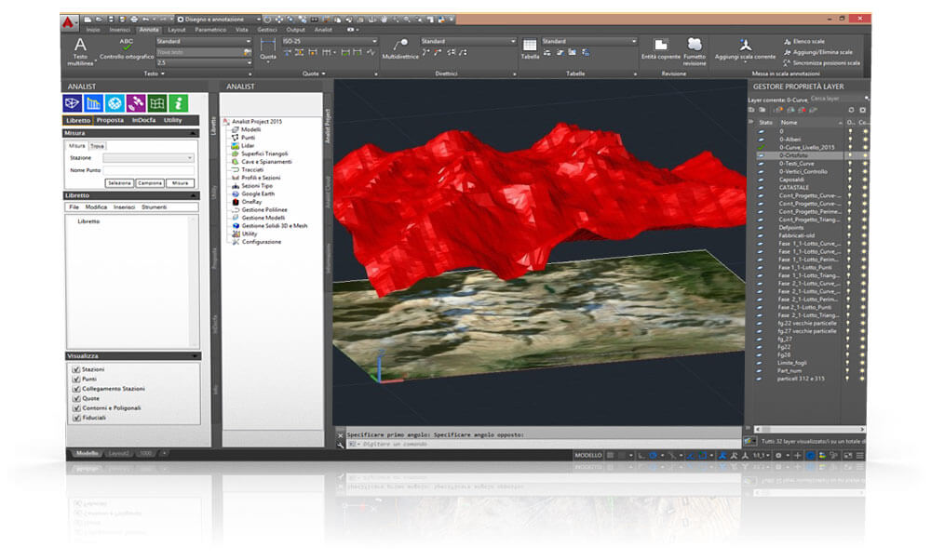Click the Seleziona button

tap(119, 183)
